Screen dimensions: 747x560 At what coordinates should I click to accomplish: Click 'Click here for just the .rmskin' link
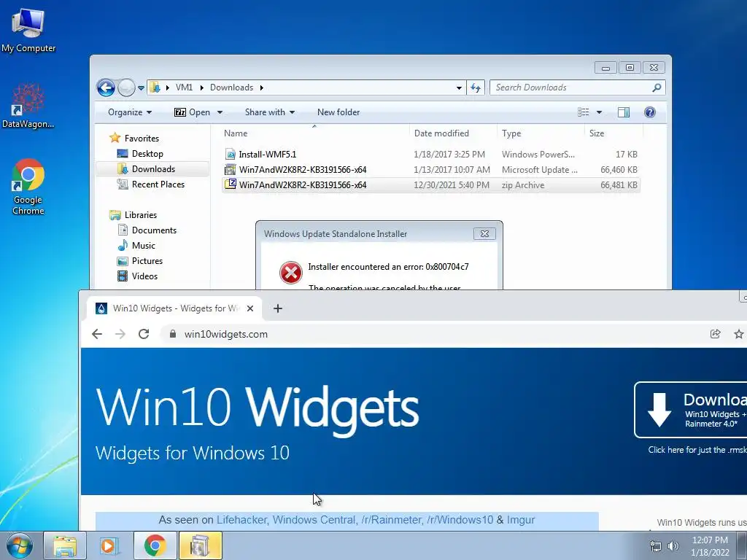pyautogui.click(x=697, y=450)
